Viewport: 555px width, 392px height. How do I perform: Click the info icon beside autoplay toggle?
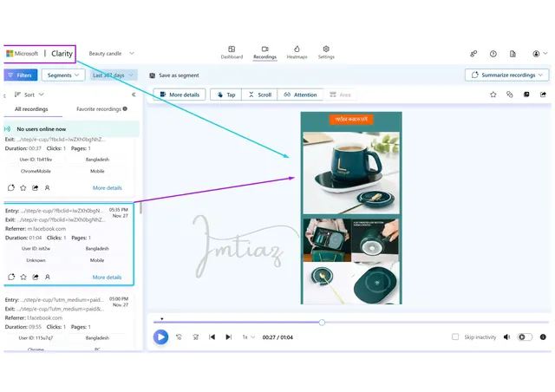pos(543,336)
